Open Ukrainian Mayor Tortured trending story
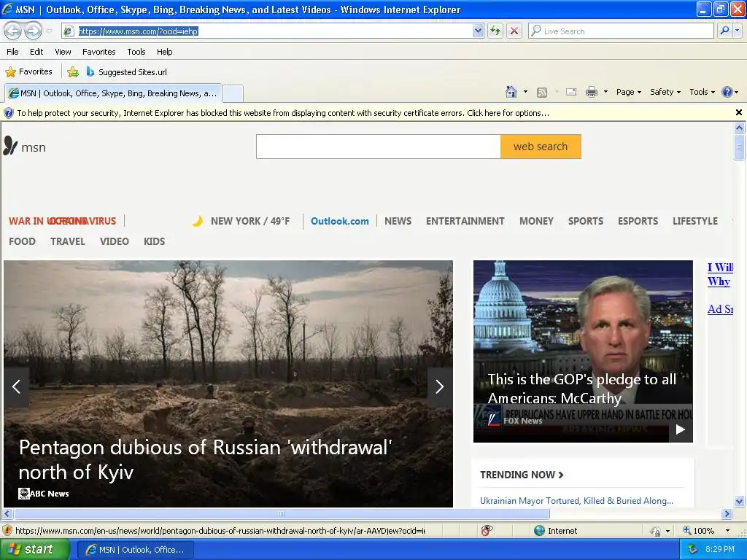The width and height of the screenshot is (747, 560). 576,501
